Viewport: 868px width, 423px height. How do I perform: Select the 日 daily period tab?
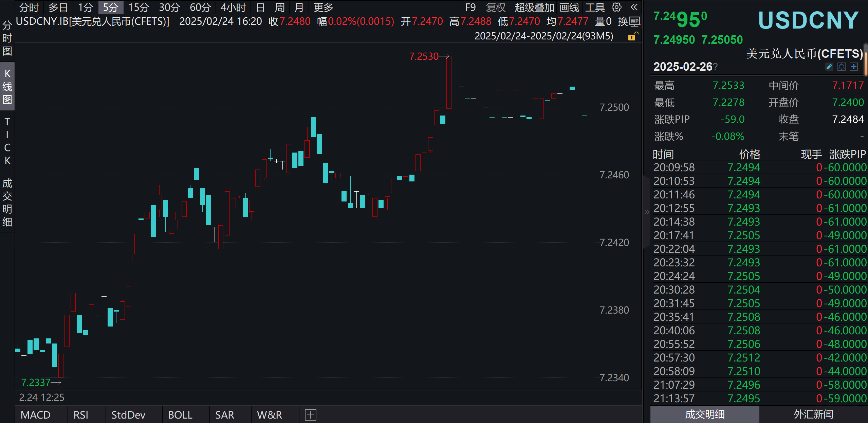[x=260, y=7]
